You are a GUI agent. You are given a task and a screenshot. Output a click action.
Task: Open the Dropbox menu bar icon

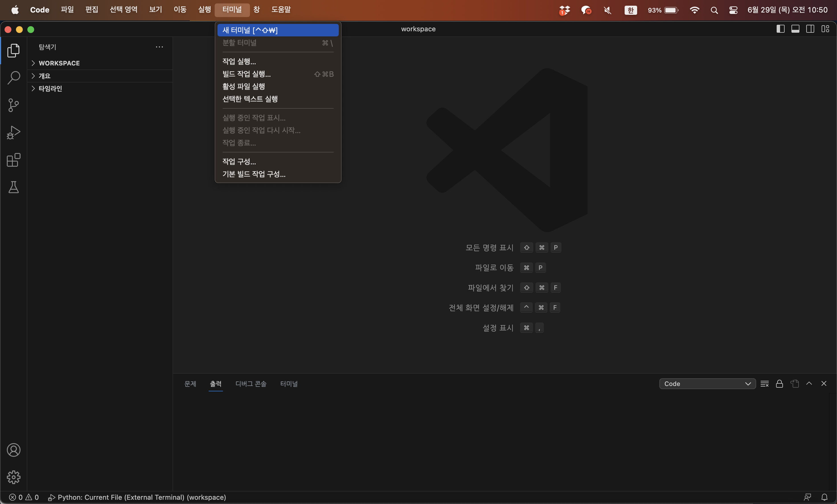[x=564, y=10]
